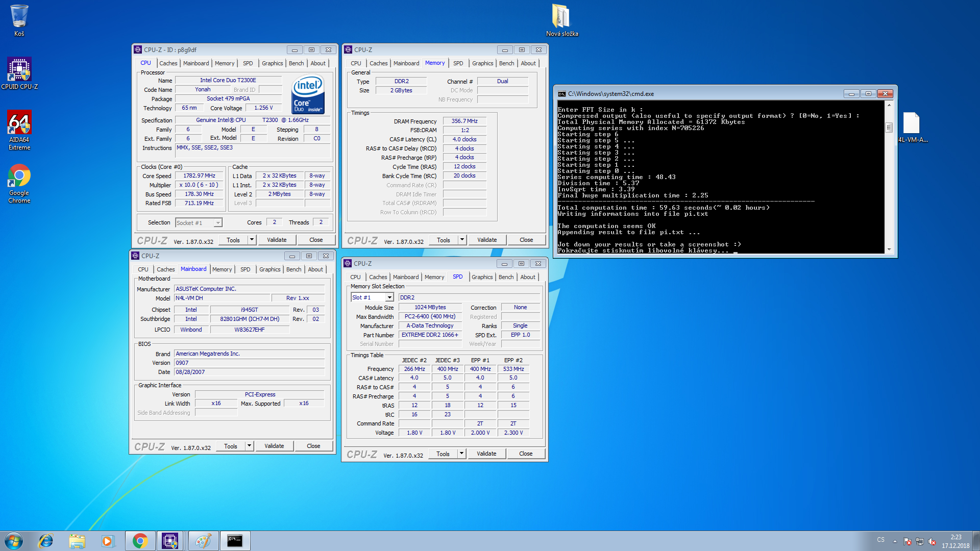This screenshot has height=551, width=980.
Task: Open About tab in the Mainboard window
Action: (315, 269)
